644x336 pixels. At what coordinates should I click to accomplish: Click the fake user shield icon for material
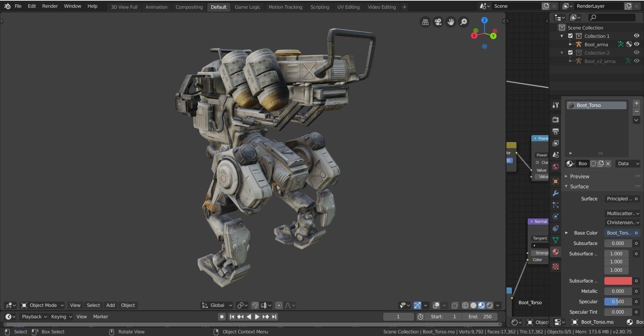pyautogui.click(x=593, y=163)
